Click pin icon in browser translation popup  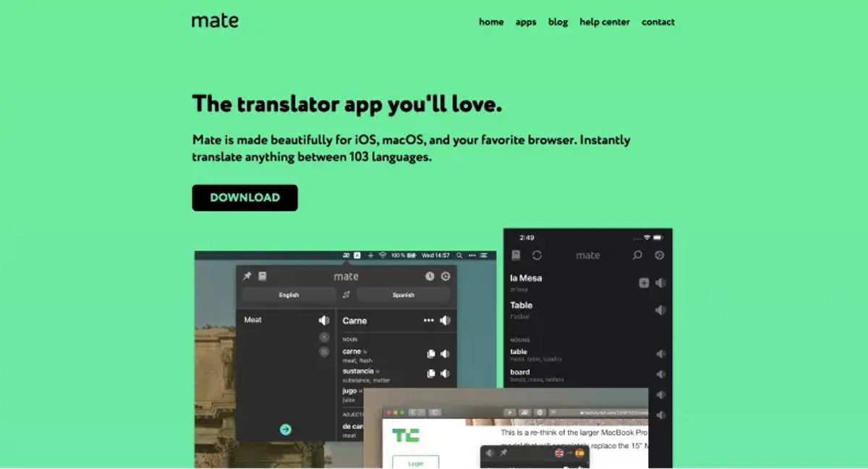(503, 453)
